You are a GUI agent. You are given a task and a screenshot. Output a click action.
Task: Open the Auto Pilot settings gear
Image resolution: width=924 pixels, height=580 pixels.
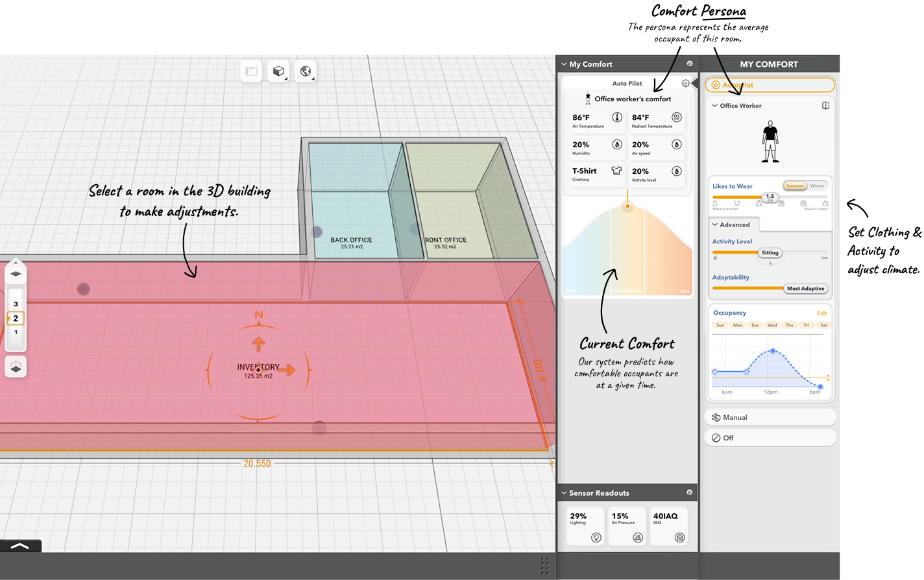click(685, 83)
